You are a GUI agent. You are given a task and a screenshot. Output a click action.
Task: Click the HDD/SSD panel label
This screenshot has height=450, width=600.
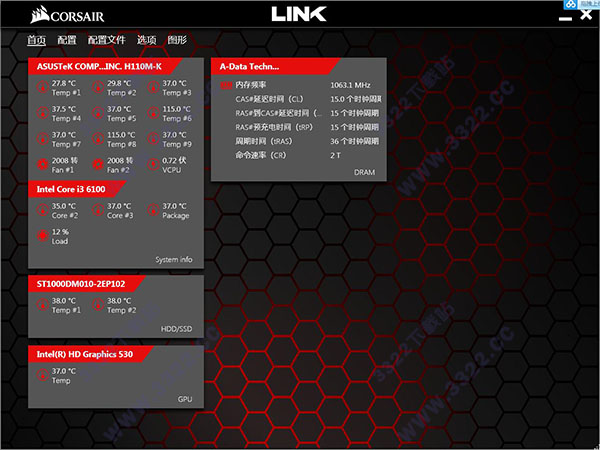(x=176, y=329)
